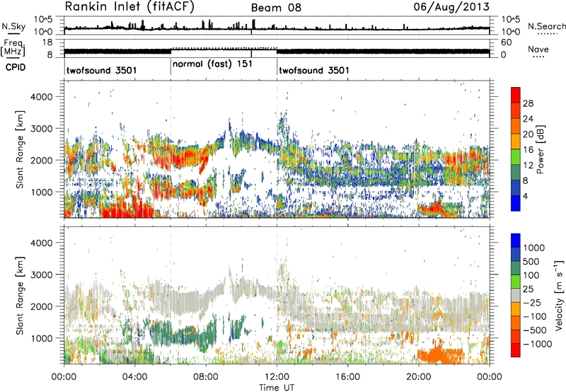
Task: Pick Power colorbar segment between 12 and 16
Action: (516, 157)
